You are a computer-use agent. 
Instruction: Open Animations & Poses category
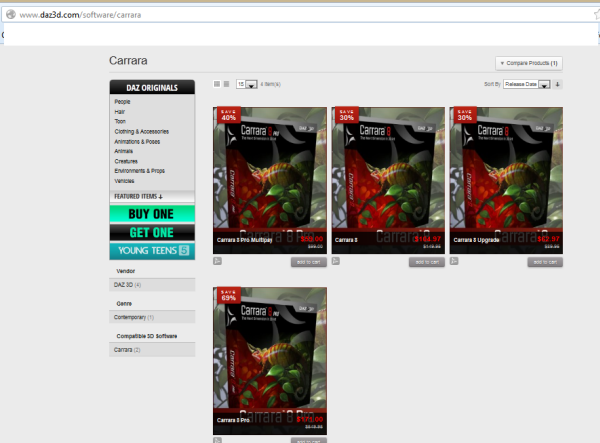pos(137,142)
